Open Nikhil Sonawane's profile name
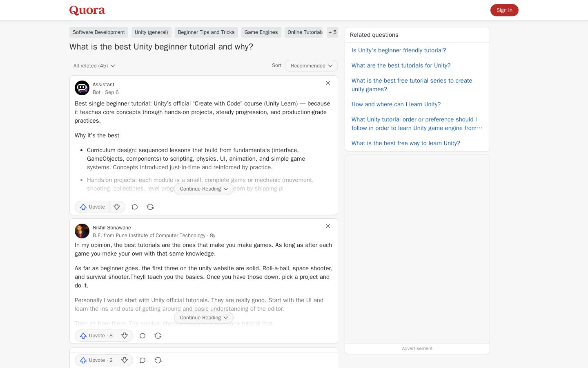The width and height of the screenshot is (588, 368). tap(112, 228)
